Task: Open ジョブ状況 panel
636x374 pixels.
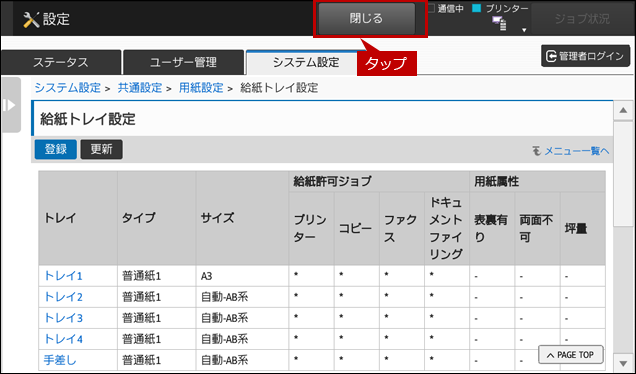Action: click(582, 19)
